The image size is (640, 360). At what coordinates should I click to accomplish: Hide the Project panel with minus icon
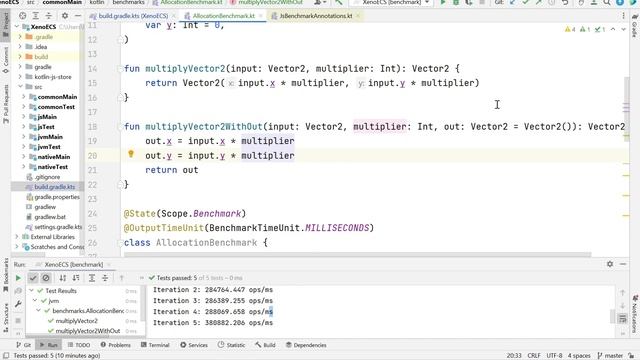click(x=78, y=16)
